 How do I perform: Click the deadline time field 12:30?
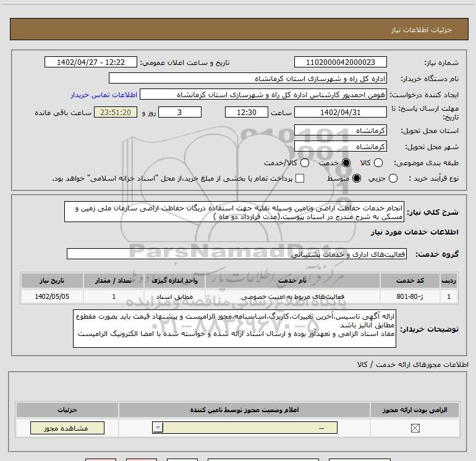point(247,112)
